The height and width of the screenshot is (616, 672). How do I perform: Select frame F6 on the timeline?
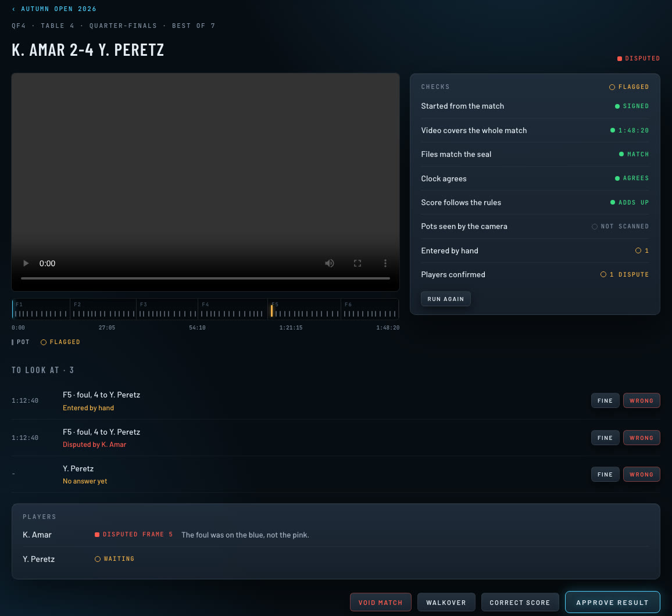coord(370,309)
